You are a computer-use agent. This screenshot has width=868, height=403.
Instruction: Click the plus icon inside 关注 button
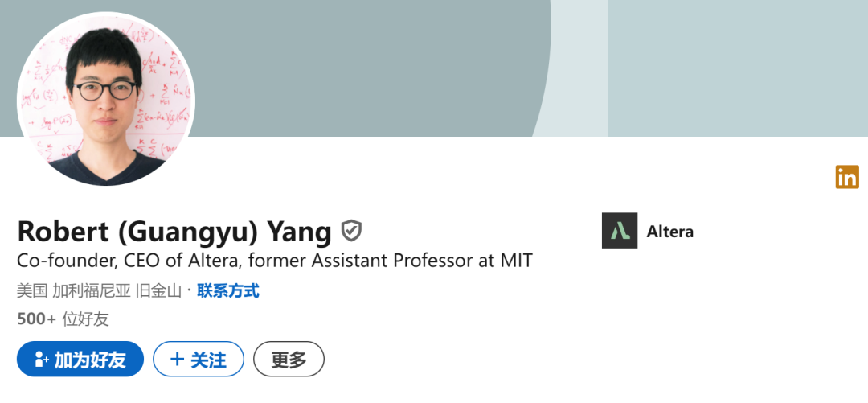[178, 360]
